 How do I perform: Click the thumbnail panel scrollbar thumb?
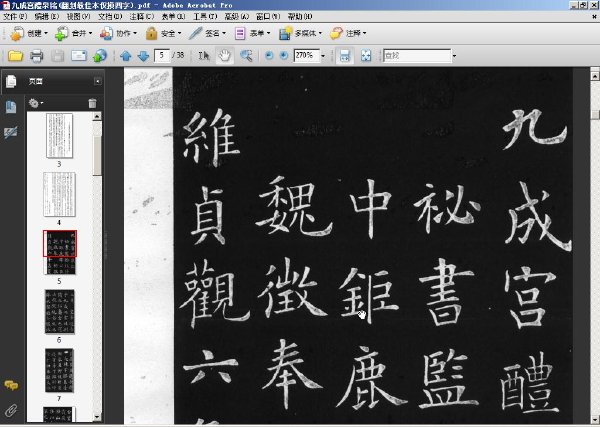[x=97, y=156]
